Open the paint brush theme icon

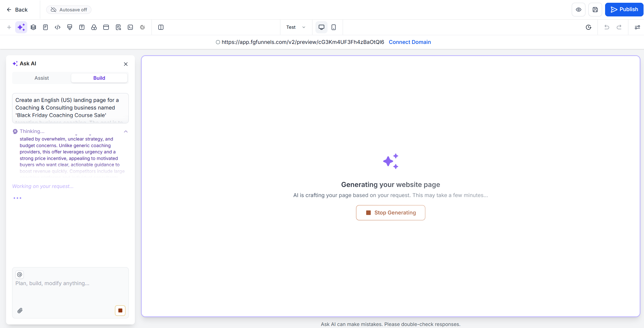click(70, 27)
